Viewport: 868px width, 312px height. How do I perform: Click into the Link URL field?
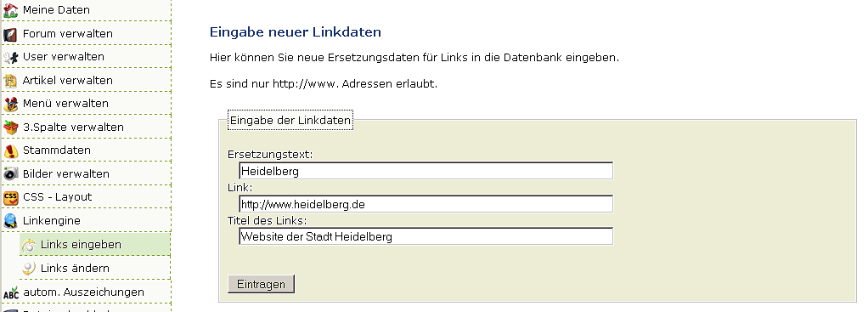426,204
